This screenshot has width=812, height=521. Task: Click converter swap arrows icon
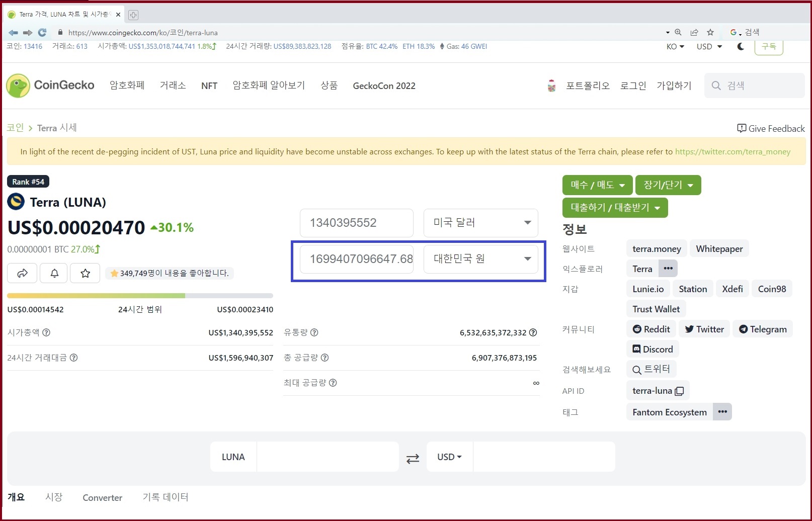[x=413, y=458]
